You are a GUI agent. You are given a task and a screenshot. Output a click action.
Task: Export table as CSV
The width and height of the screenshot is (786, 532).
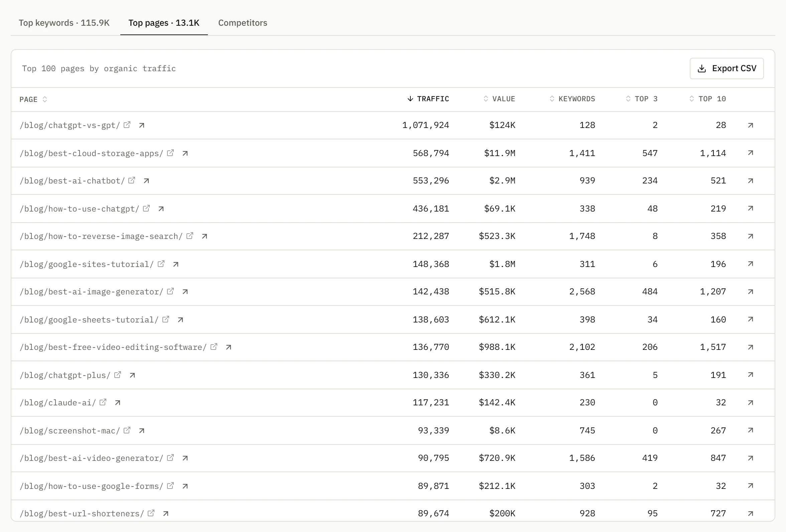tap(727, 68)
